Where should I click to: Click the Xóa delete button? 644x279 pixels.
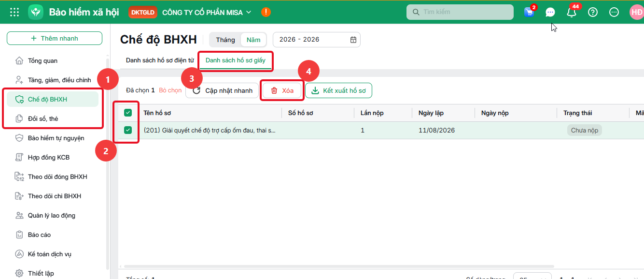tap(282, 90)
